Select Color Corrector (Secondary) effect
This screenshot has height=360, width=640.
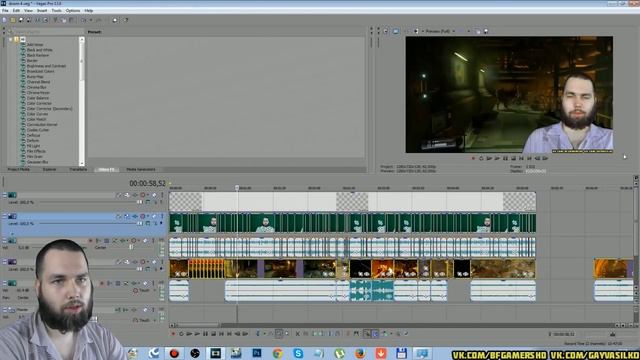[49, 109]
